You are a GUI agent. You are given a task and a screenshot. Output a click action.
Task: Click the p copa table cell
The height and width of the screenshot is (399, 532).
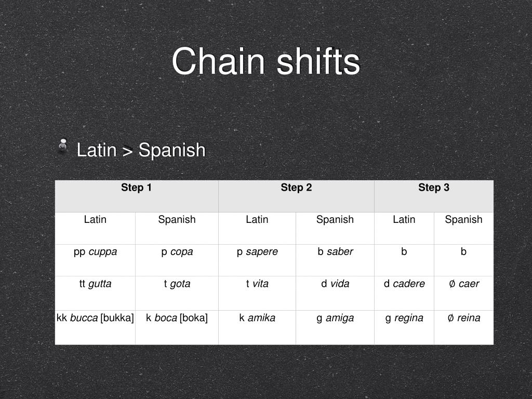(177, 260)
